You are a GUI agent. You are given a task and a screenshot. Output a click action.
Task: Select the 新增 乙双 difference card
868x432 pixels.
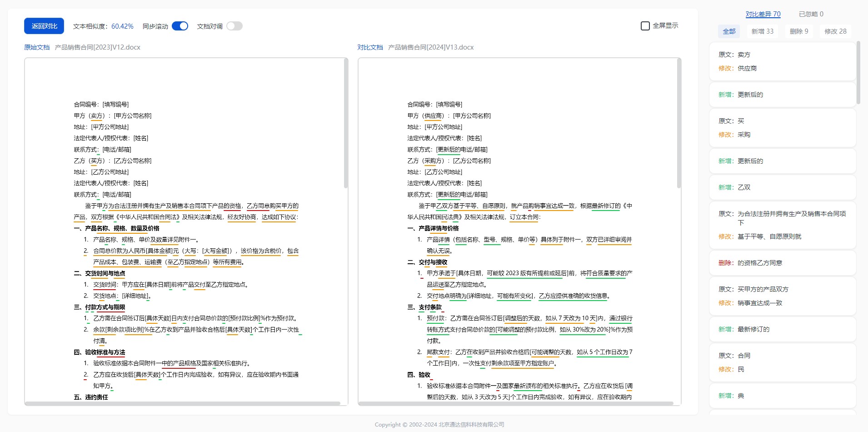point(782,187)
